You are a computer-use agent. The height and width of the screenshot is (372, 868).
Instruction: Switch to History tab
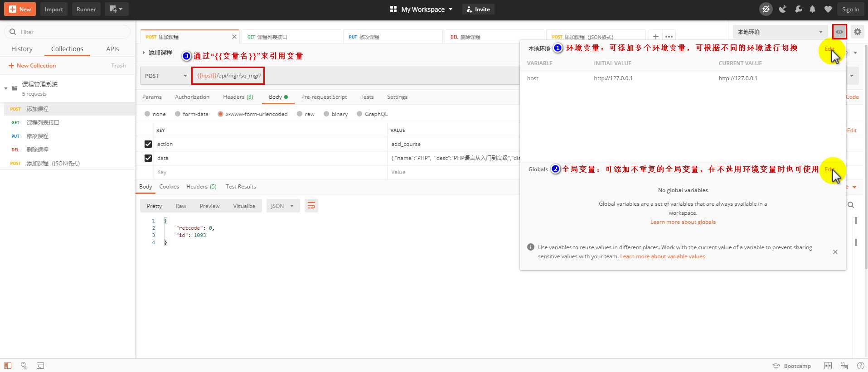[22, 49]
